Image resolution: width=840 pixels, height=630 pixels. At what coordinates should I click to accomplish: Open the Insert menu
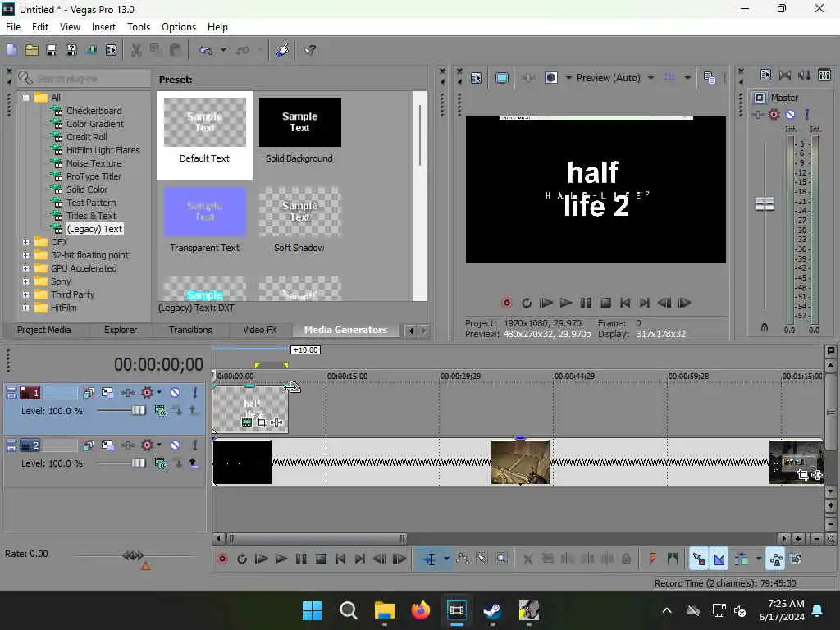click(103, 27)
